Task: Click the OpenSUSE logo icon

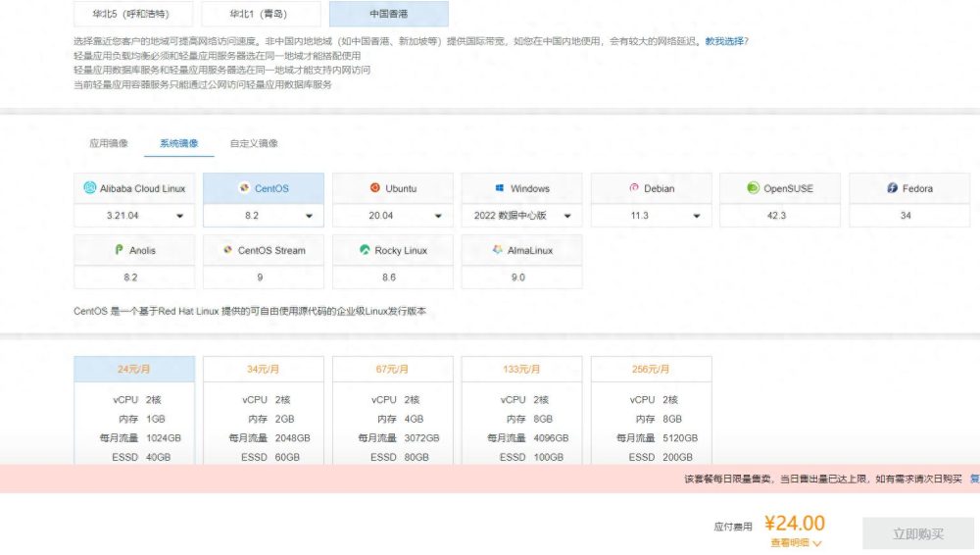Action: coord(753,187)
